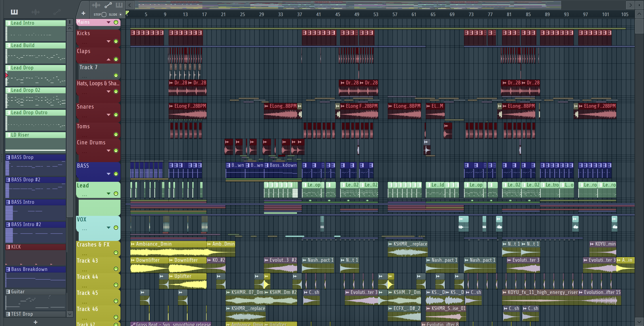
Task: Click the playlist overview minimap scrollbar
Action: click(x=348, y=5)
